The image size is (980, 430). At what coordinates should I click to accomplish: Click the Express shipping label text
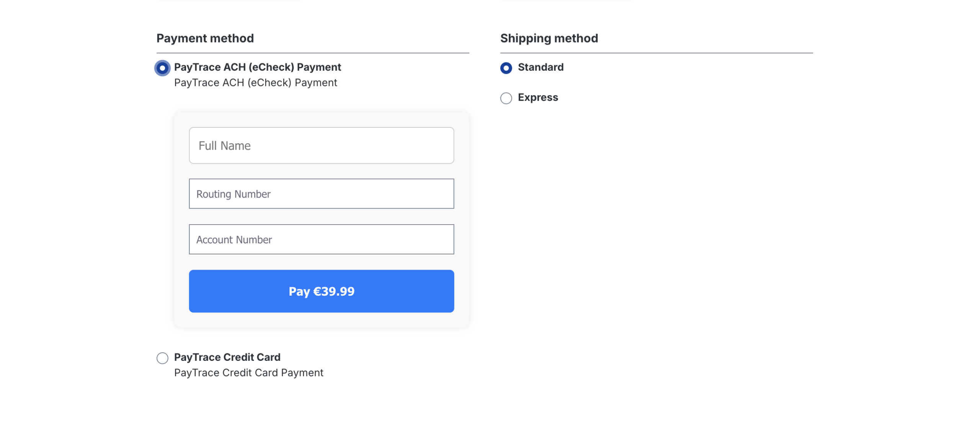[x=538, y=98]
